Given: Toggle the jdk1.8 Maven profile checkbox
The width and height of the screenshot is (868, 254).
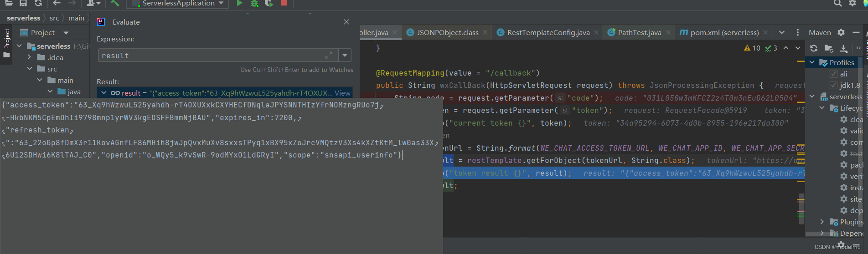Looking at the screenshot, I should (833, 85).
